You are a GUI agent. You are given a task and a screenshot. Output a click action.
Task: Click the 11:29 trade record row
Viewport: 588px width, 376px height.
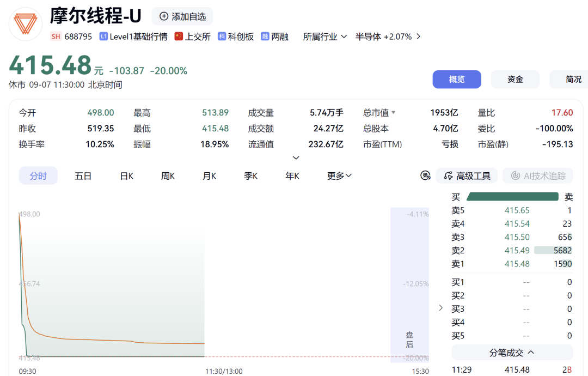(x=512, y=370)
